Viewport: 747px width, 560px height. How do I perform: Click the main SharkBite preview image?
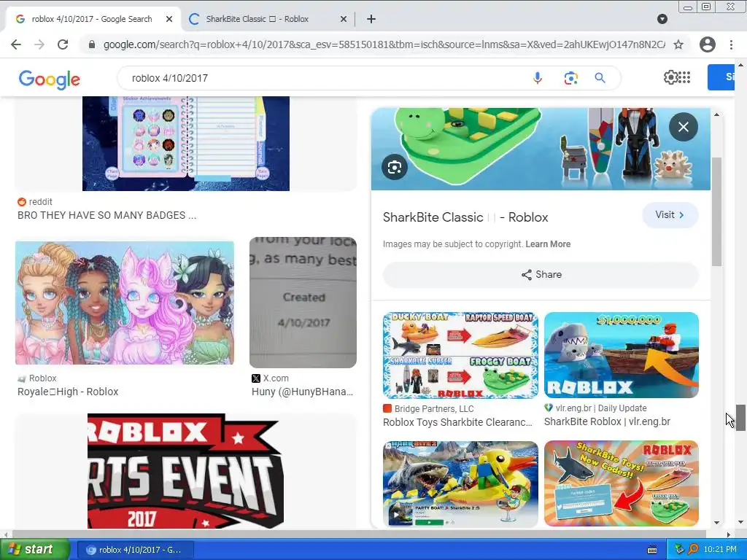(x=541, y=149)
